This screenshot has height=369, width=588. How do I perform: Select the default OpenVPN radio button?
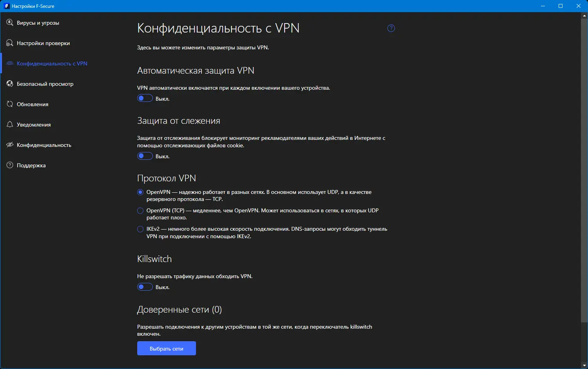coord(140,192)
